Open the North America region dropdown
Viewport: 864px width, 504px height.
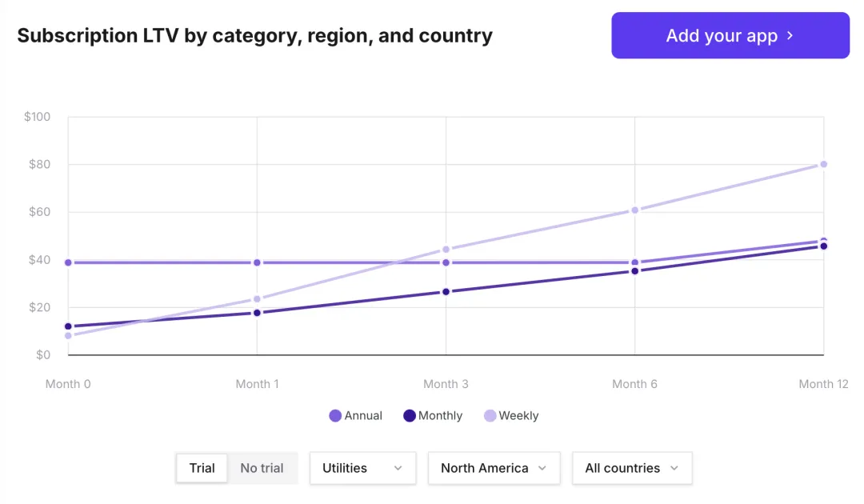494,468
